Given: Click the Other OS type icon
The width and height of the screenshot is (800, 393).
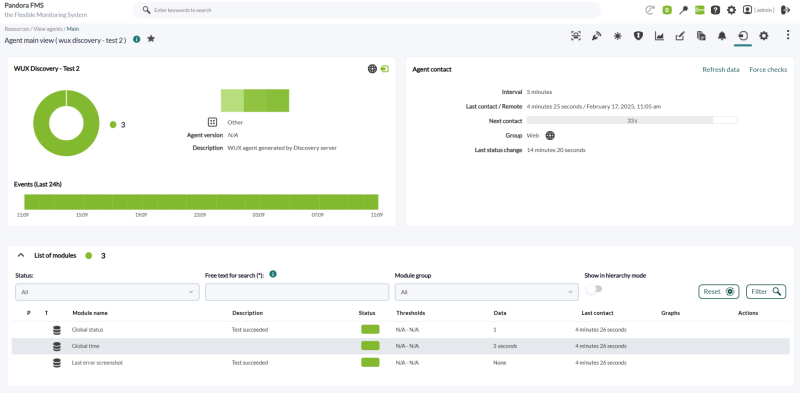Looking at the screenshot, I should (212, 122).
